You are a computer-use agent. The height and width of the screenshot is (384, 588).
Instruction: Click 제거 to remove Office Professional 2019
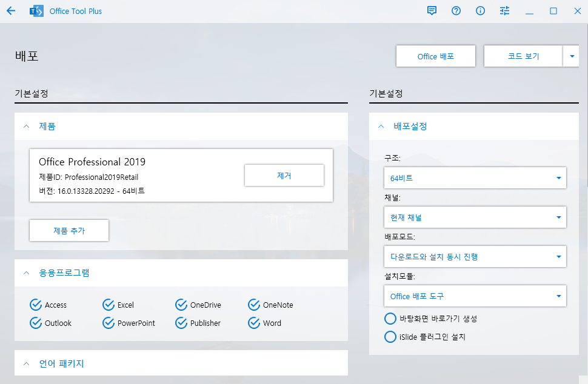pos(284,176)
